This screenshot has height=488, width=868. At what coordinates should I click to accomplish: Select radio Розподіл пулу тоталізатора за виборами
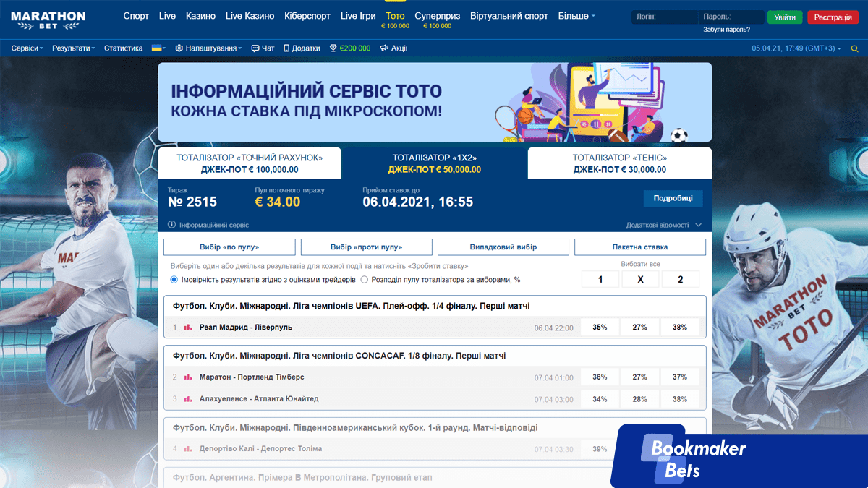365,280
